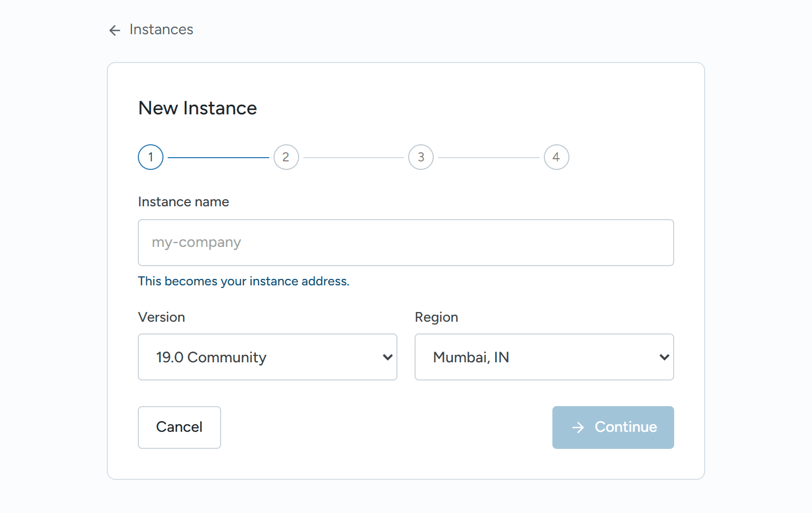The image size is (812, 513).
Task: Go back via the Instances link
Action: point(161,29)
